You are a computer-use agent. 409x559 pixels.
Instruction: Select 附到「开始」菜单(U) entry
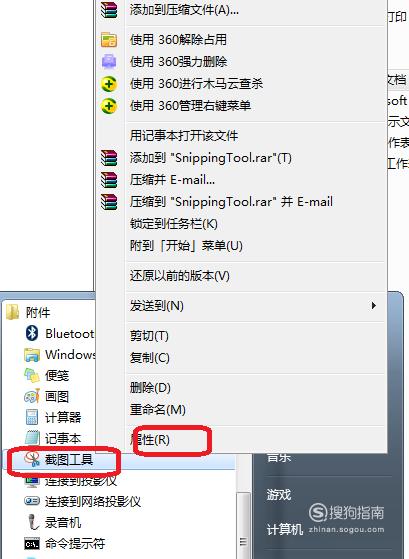click(x=186, y=246)
